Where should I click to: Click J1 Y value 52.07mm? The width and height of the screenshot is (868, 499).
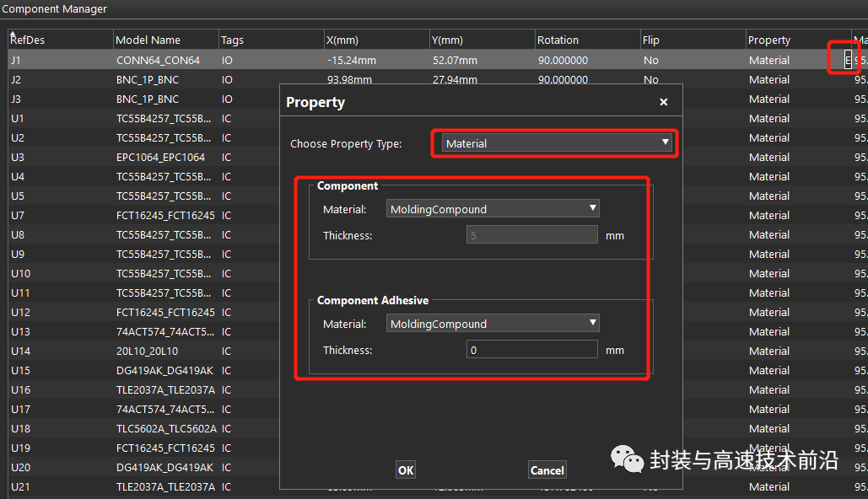455,60
